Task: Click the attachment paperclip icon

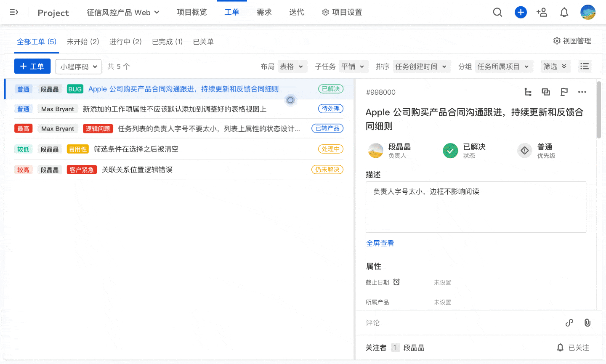Action: (x=587, y=323)
